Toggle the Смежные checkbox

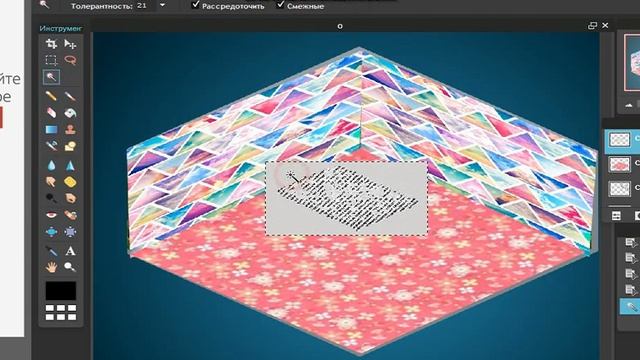click(x=280, y=4)
